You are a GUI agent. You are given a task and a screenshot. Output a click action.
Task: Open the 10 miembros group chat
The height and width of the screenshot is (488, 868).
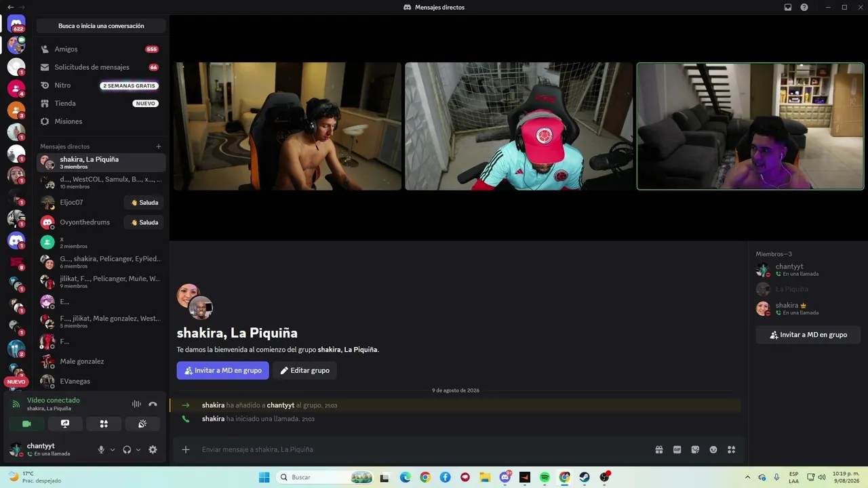pyautogui.click(x=101, y=182)
